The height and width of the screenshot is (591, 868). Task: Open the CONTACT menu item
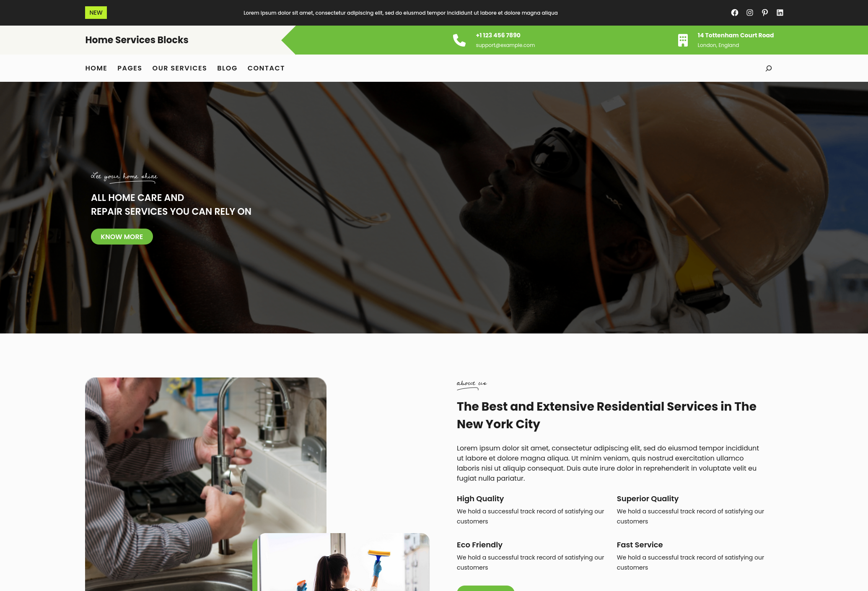(x=266, y=68)
